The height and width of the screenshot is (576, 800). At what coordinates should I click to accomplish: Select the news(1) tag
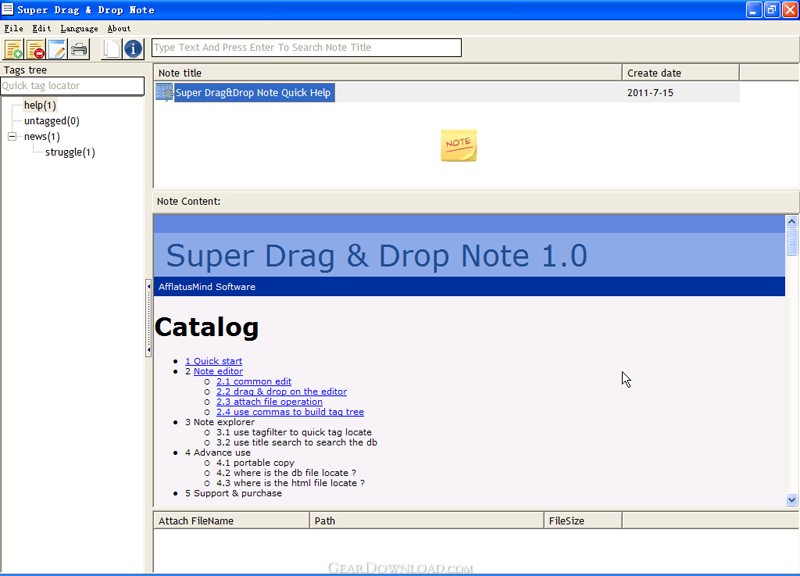click(x=42, y=137)
